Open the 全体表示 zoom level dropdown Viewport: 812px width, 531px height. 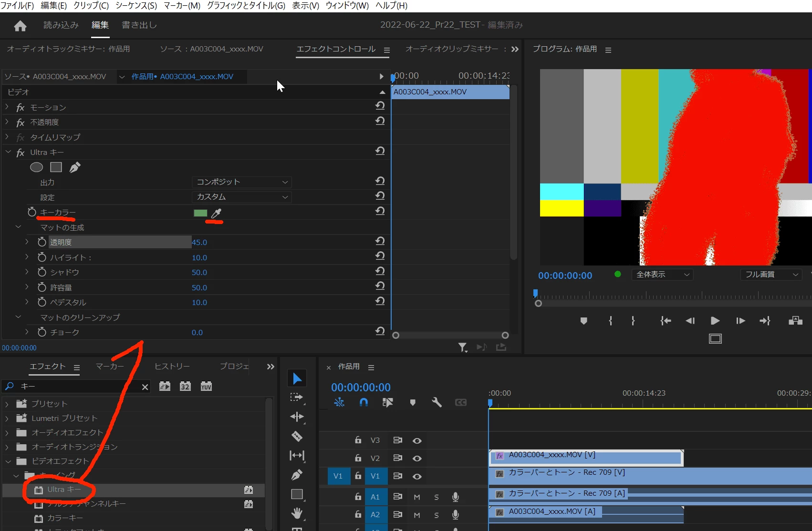tap(662, 275)
